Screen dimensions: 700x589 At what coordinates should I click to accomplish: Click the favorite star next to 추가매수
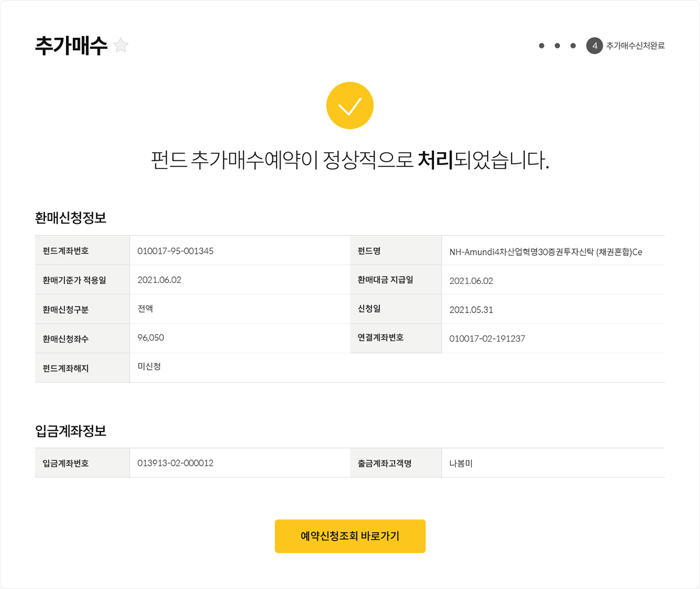click(121, 45)
